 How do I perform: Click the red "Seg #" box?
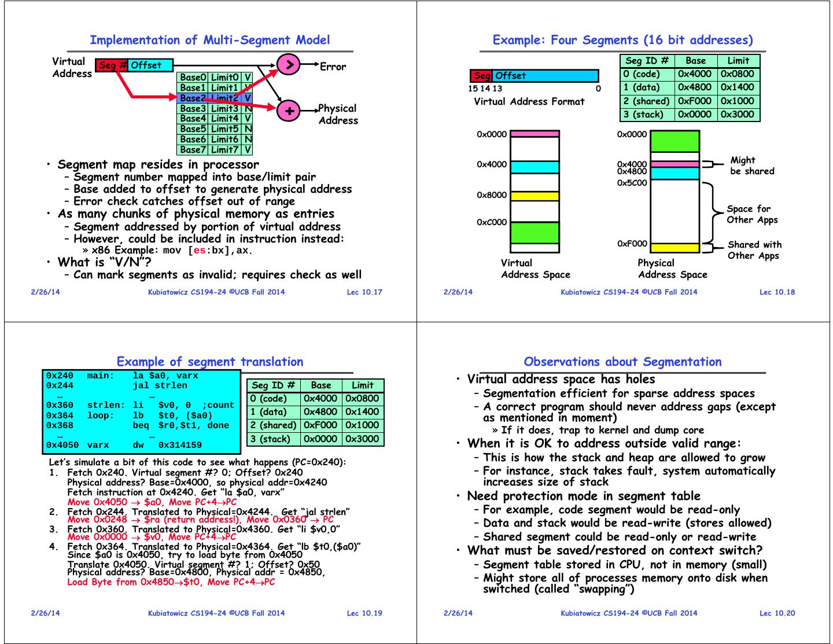coord(112,65)
